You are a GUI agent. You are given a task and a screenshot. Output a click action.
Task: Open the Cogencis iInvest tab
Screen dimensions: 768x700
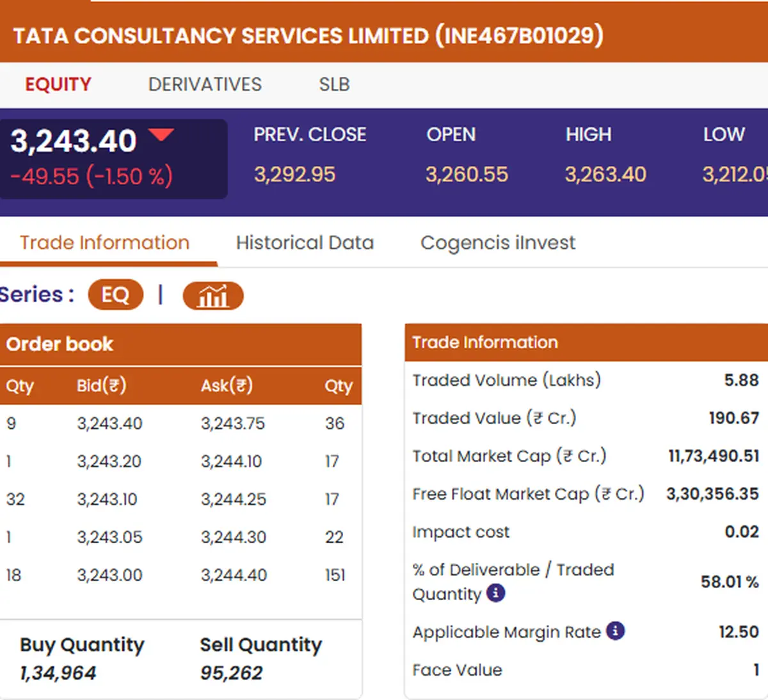click(x=498, y=243)
